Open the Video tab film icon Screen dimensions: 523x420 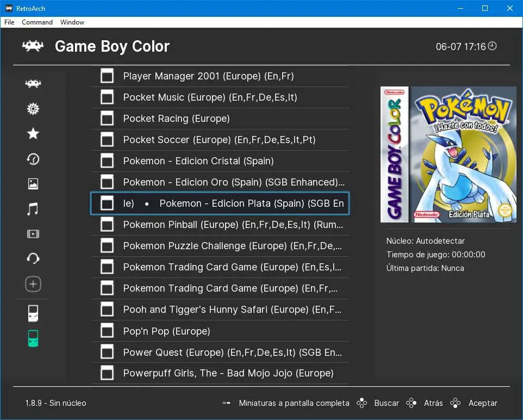pos(33,234)
